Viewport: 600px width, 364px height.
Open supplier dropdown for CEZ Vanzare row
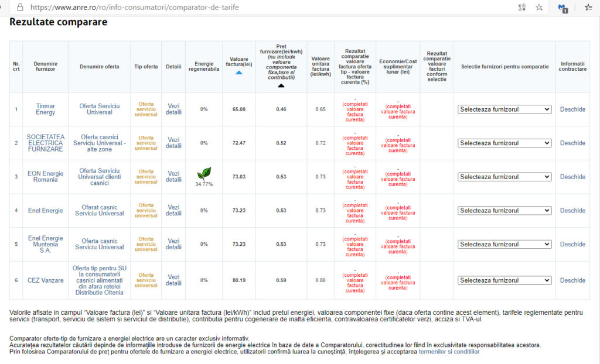click(x=504, y=280)
